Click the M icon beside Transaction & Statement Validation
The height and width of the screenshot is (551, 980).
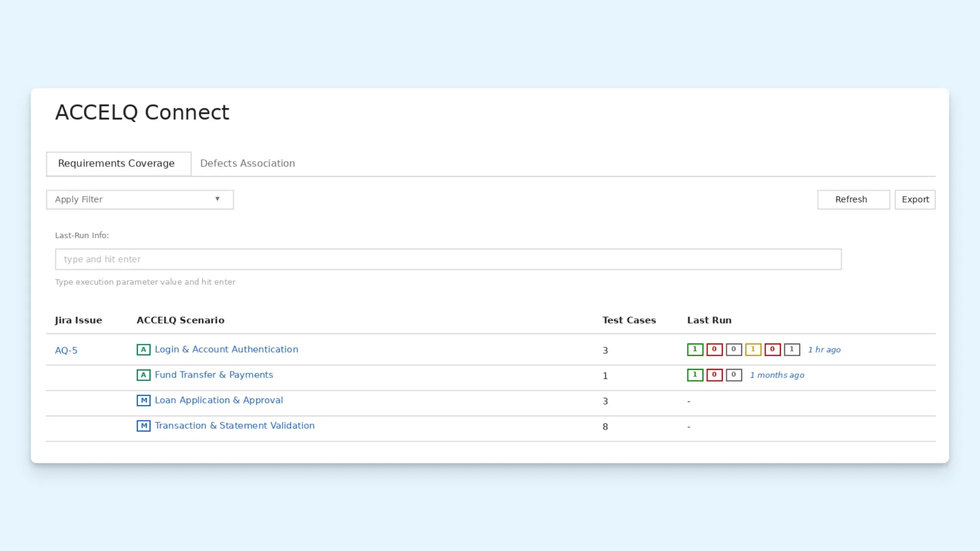pyautogui.click(x=143, y=425)
